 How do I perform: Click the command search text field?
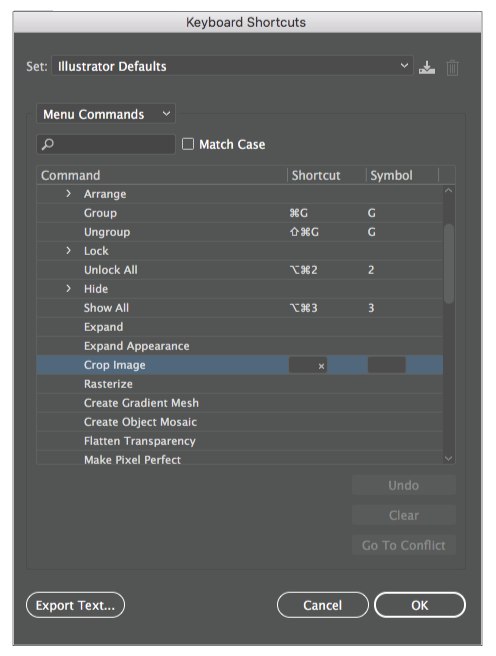point(106,144)
